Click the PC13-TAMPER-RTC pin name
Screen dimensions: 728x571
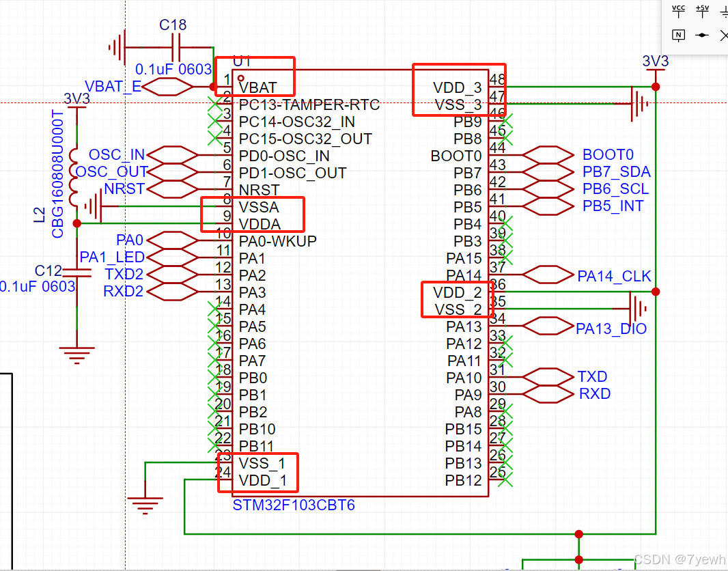pyautogui.click(x=309, y=105)
